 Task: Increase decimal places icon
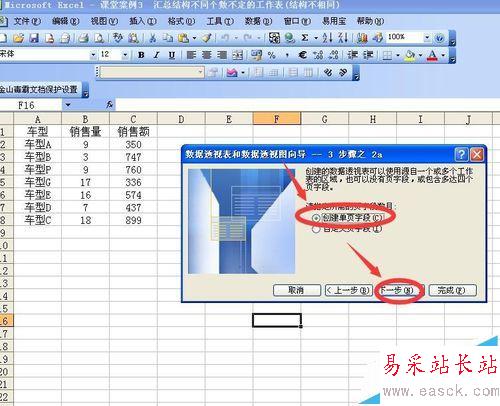pos(318,55)
